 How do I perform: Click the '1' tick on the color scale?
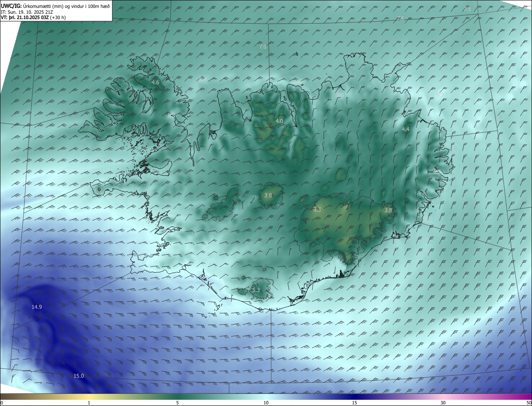coord(89,403)
